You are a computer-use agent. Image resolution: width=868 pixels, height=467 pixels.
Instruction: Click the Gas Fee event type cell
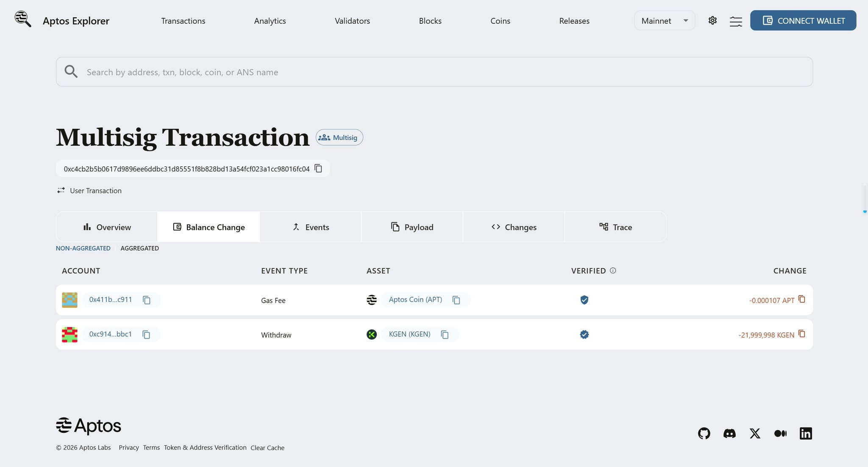[x=273, y=300]
